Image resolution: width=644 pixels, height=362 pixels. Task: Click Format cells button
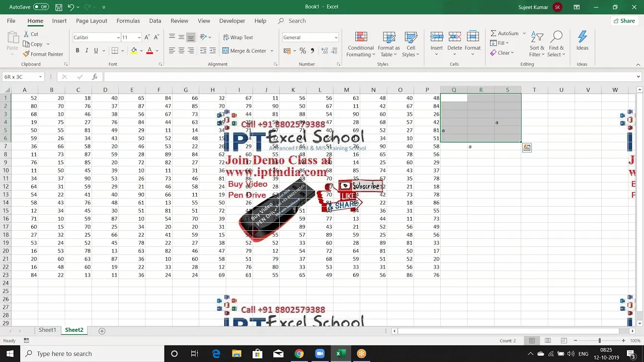(472, 43)
